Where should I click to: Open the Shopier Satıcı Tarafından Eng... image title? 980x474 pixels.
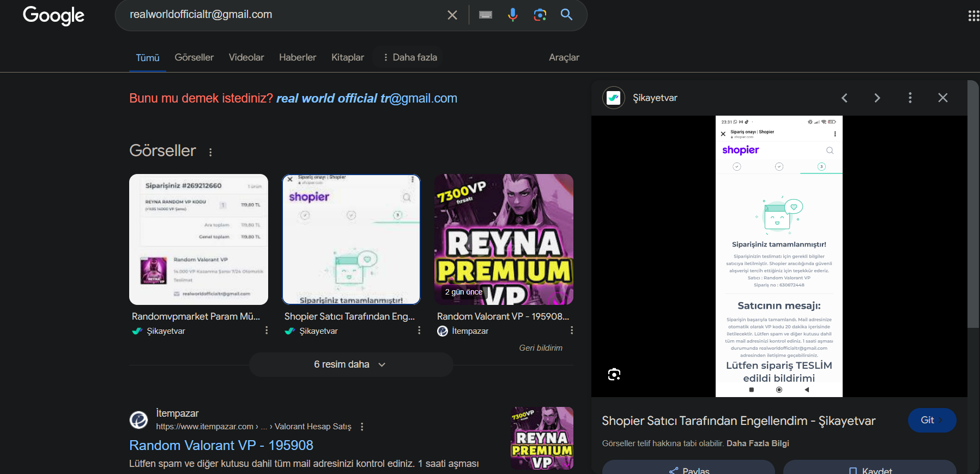tap(349, 316)
